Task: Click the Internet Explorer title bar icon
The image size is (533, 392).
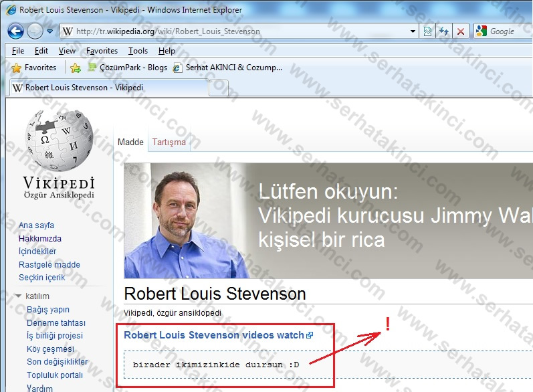Action: point(11,9)
